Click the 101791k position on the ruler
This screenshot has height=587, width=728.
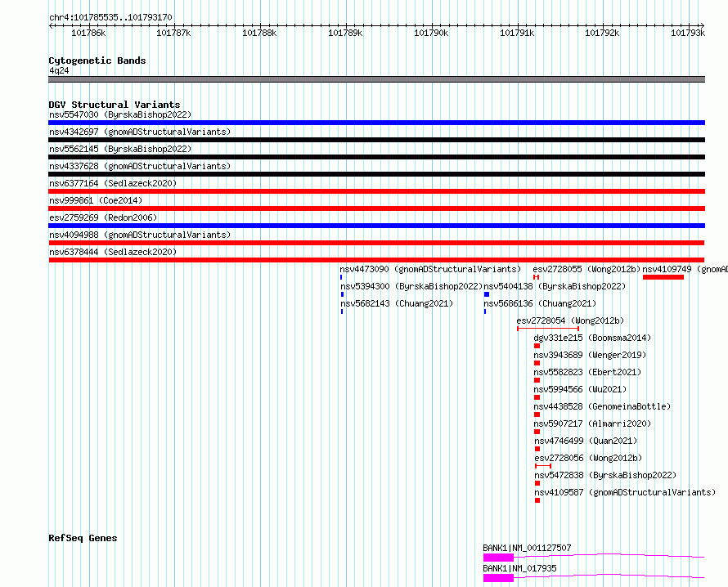pyautogui.click(x=517, y=33)
